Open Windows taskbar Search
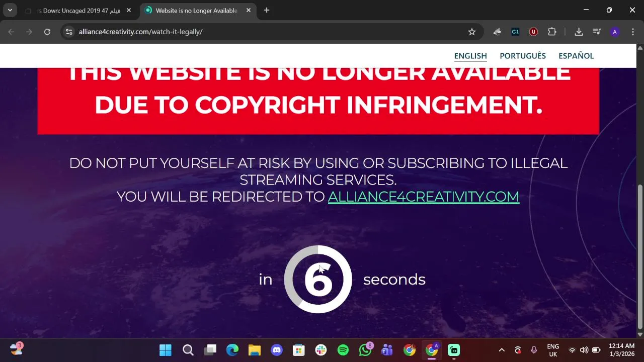Viewport: 644px width, 362px height. click(188, 350)
